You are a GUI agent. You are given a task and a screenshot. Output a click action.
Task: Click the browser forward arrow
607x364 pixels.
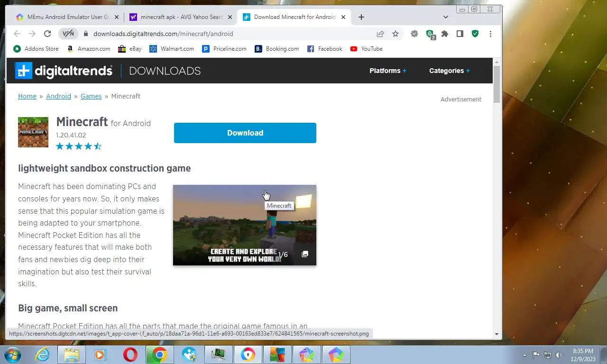click(x=32, y=34)
